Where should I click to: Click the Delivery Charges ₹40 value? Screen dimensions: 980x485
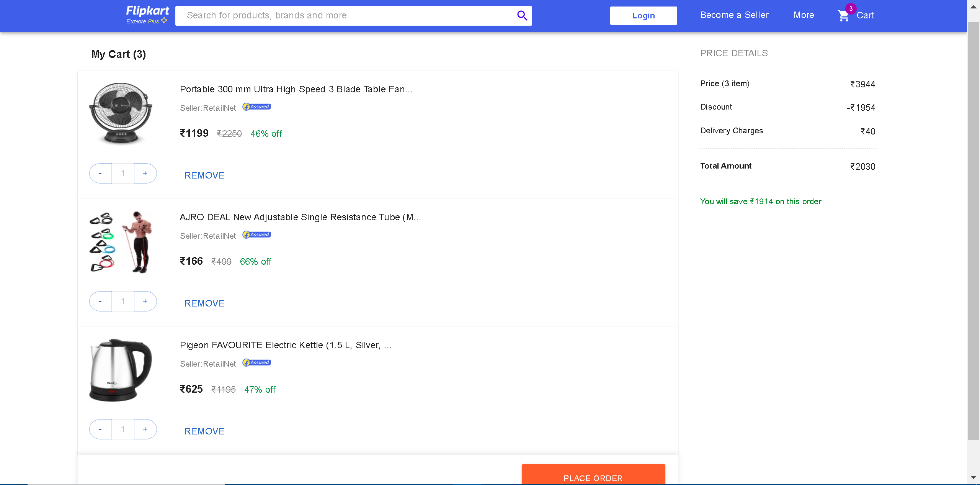click(868, 131)
